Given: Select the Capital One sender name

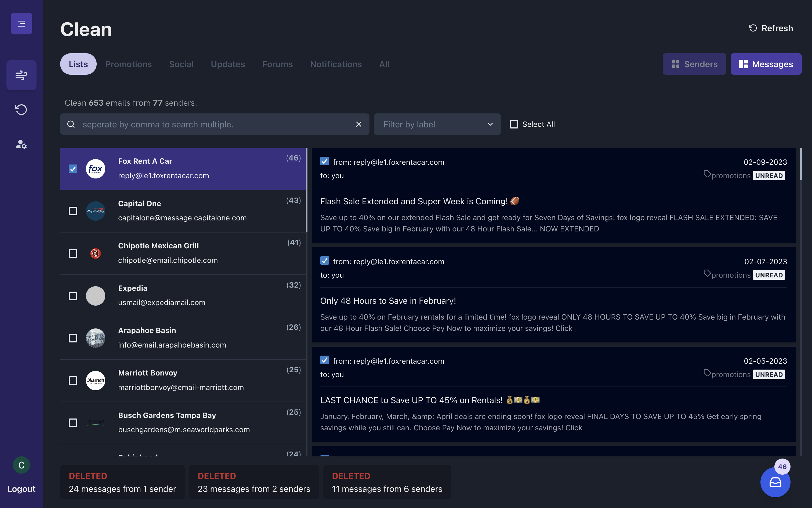Looking at the screenshot, I should pos(140,204).
